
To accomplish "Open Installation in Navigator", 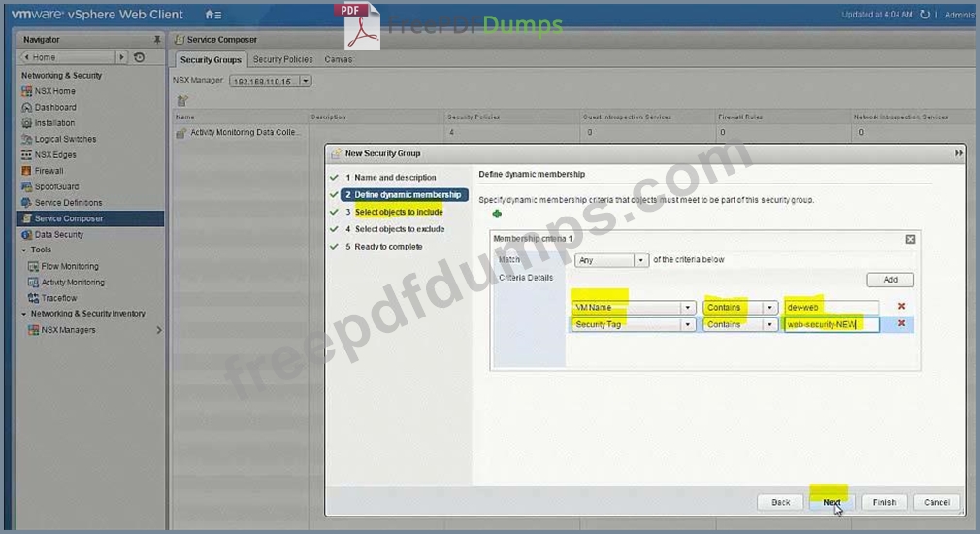I will tap(54, 123).
